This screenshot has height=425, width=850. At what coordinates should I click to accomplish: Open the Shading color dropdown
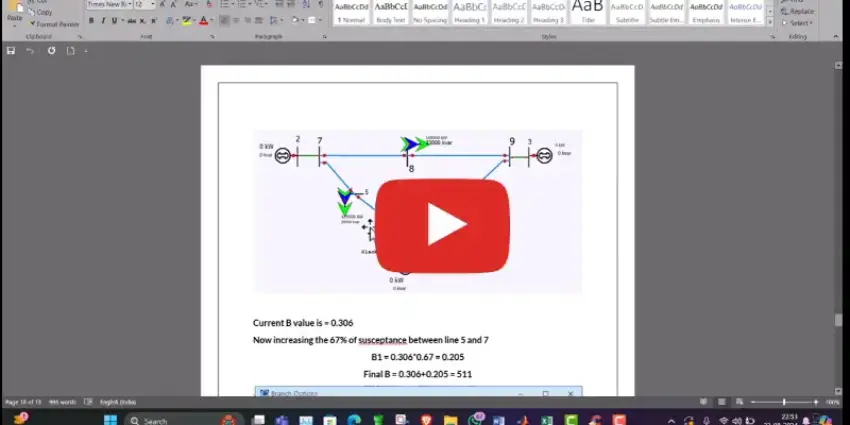coord(302,21)
